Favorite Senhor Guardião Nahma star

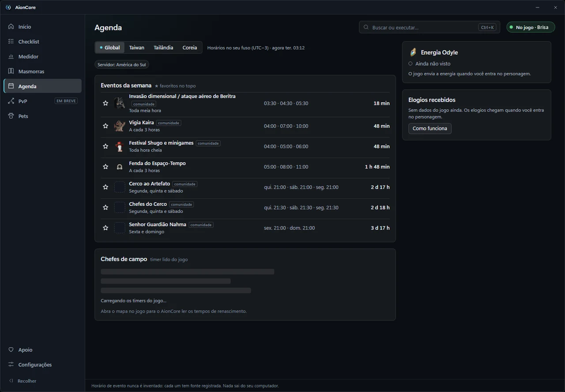coord(105,228)
